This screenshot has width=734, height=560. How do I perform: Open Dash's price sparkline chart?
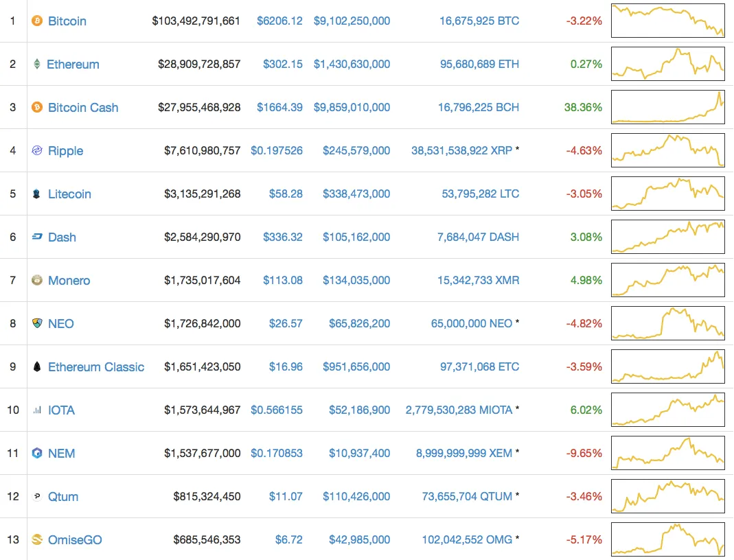pos(668,237)
